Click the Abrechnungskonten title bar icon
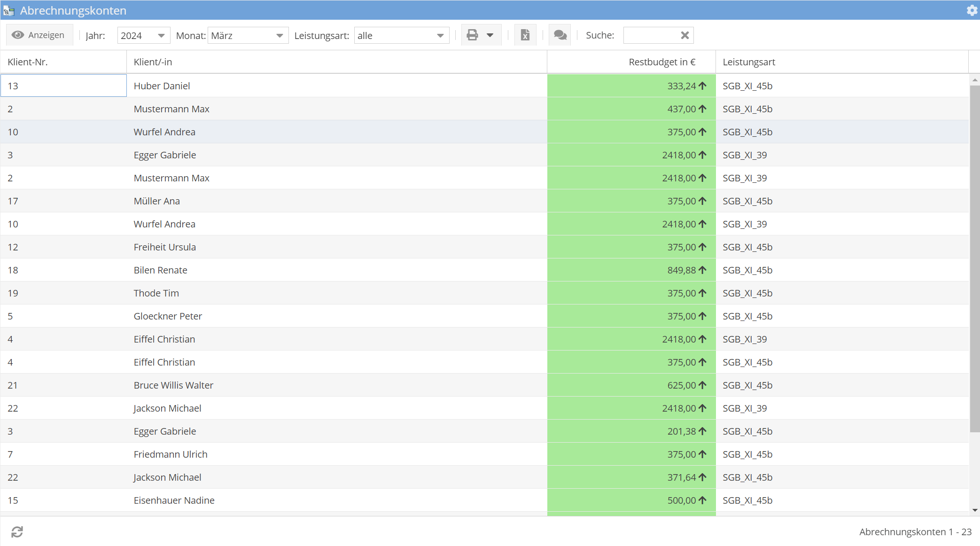Screen dimensions: 980x546 tap(9, 10)
